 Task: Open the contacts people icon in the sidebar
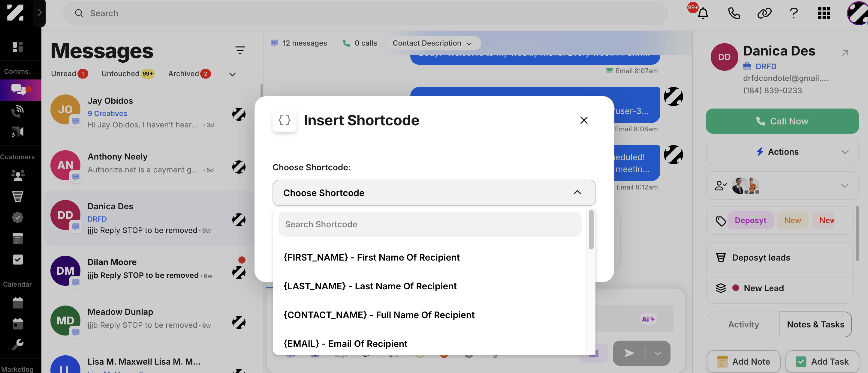click(x=17, y=175)
